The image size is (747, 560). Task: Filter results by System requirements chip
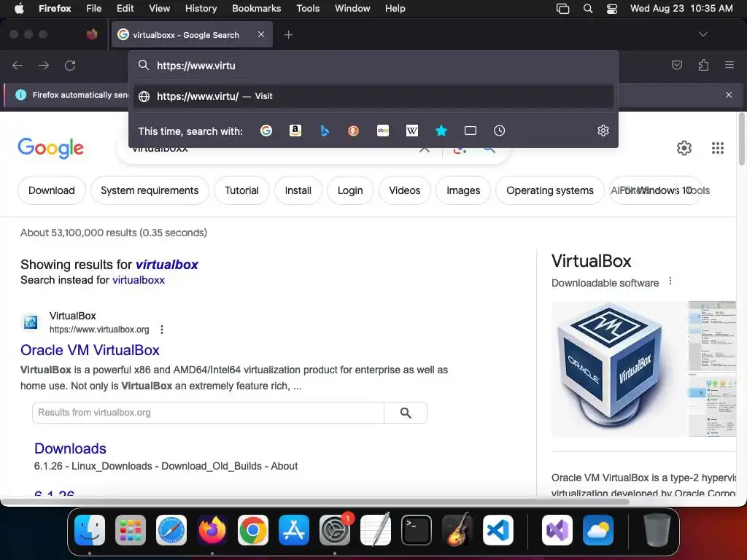point(150,190)
